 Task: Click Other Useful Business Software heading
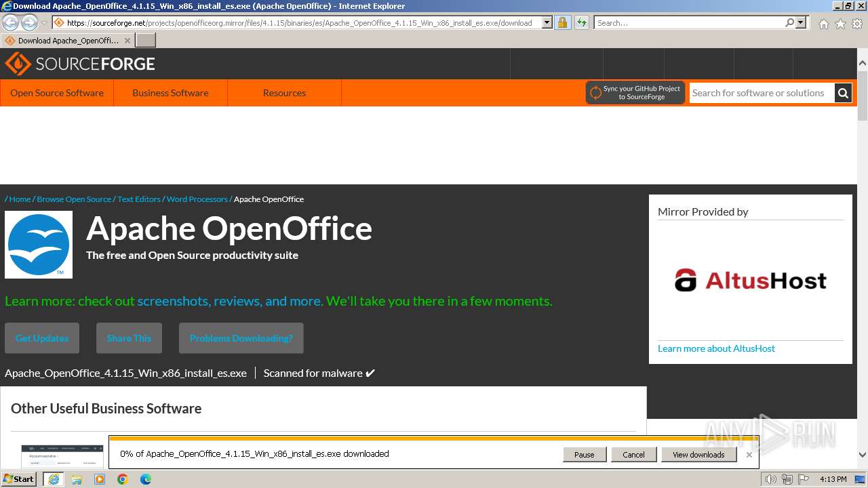click(106, 409)
